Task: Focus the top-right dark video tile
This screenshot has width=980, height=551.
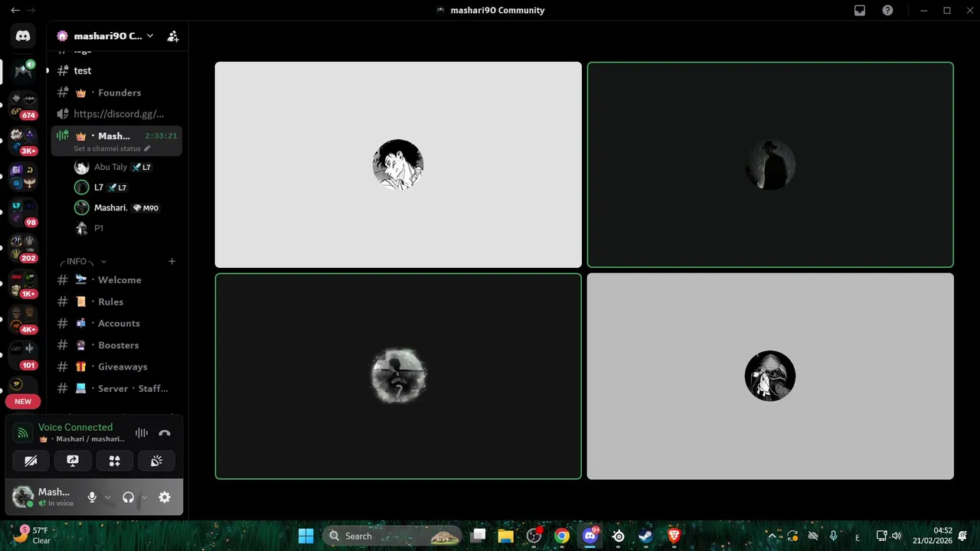Action: pos(770,165)
